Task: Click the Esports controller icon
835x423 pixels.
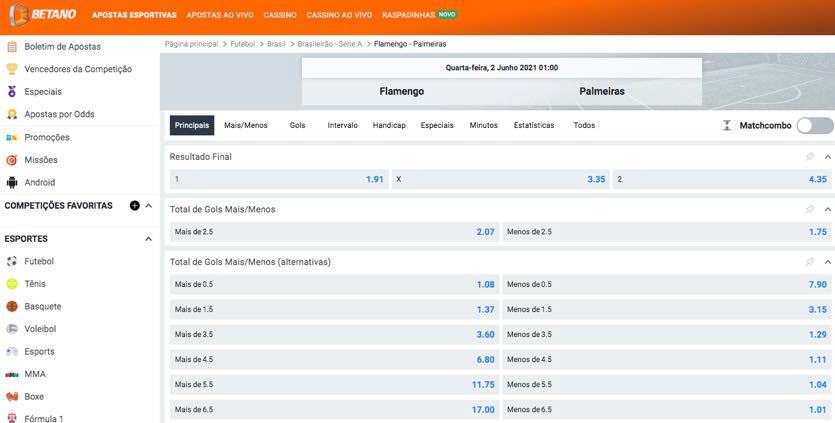Action: pyautogui.click(x=12, y=352)
